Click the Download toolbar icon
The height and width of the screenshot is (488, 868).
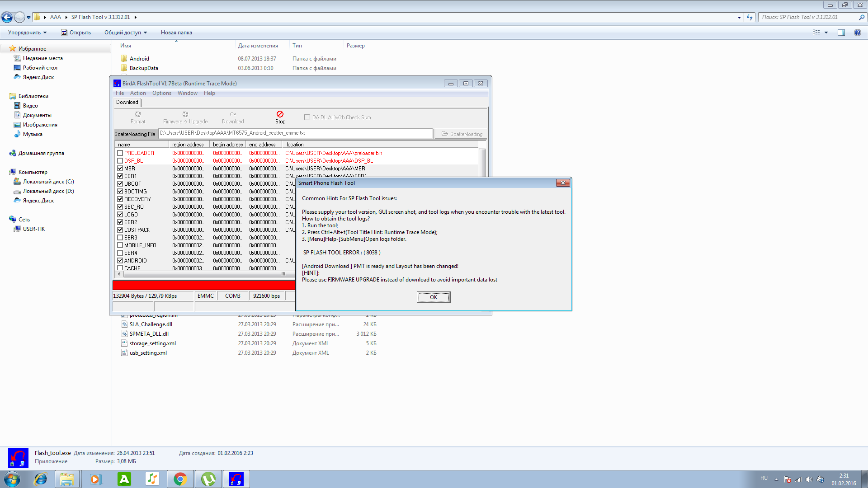(x=232, y=115)
